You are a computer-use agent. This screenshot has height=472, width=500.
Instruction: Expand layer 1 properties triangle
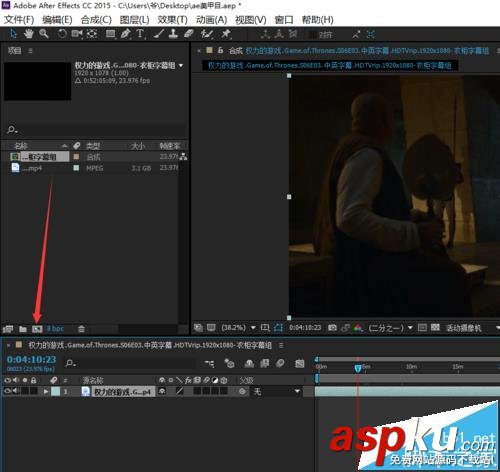coord(46,391)
